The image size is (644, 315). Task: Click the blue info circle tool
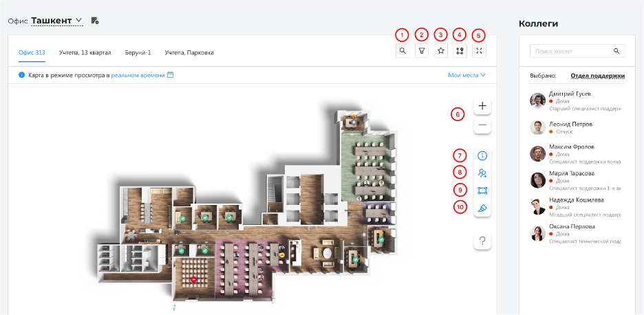click(482, 156)
